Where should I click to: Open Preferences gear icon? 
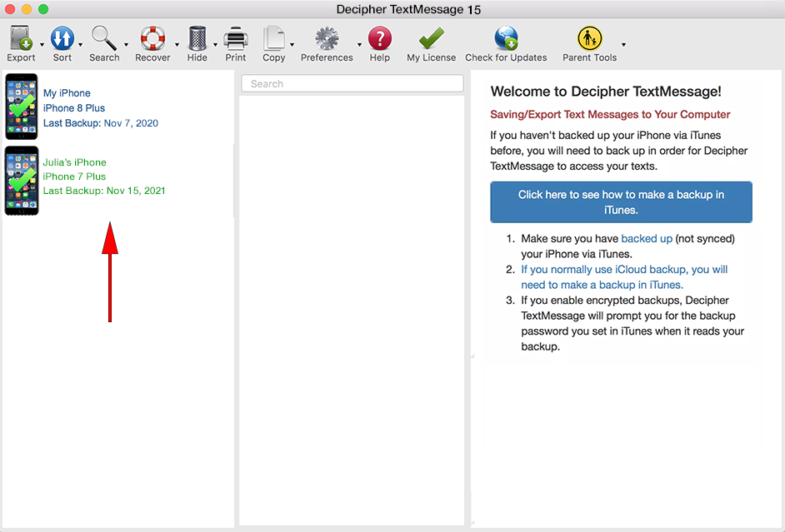(x=327, y=39)
